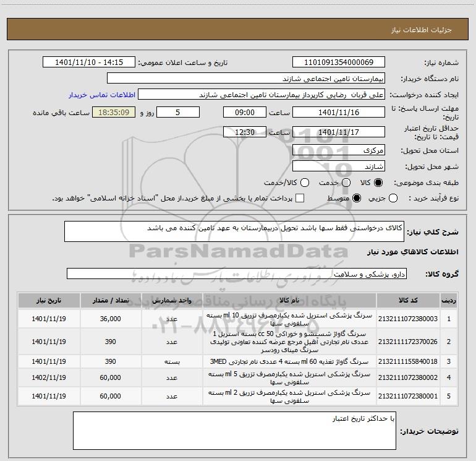Click the 3MED 60 ml gavage syringe name

[x=289, y=361]
